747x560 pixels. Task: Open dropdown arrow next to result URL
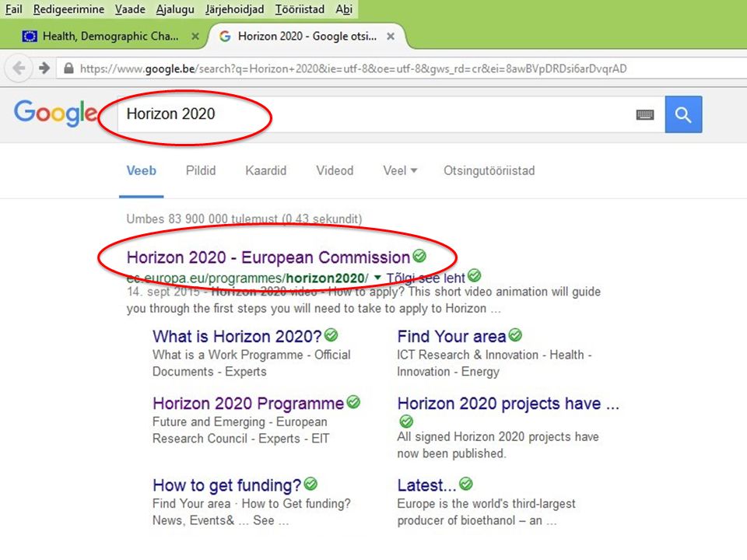click(377, 277)
